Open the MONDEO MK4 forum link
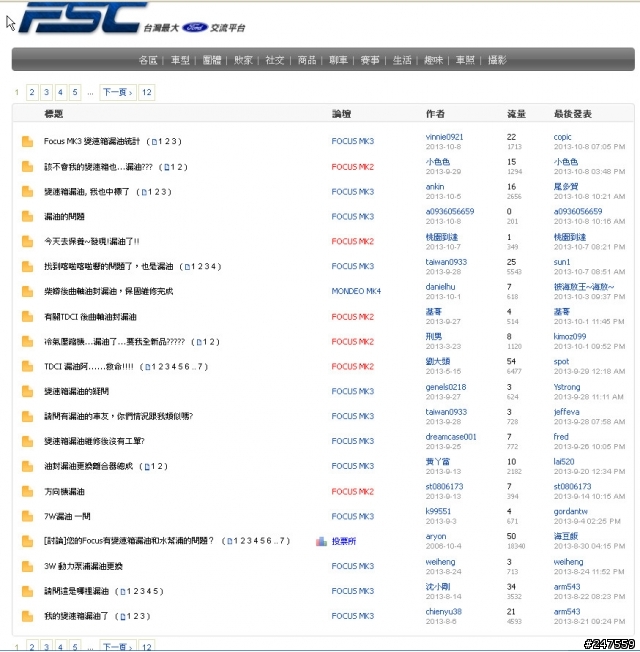 click(356, 291)
